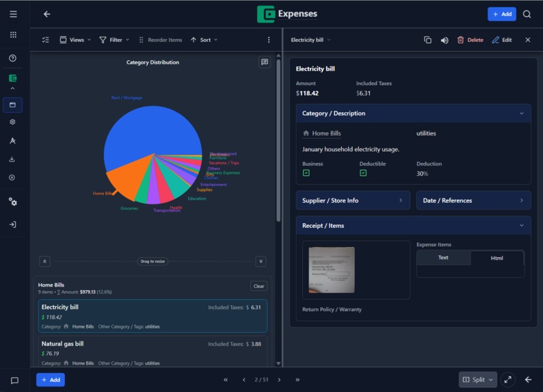543x392 pixels.
Task: Jump to first record
Action: coord(226,380)
